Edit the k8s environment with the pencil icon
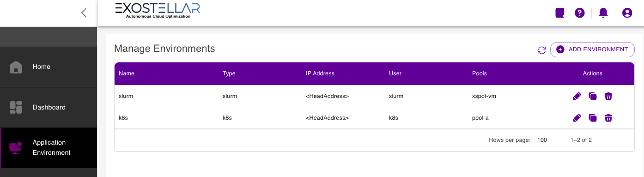 577,118
